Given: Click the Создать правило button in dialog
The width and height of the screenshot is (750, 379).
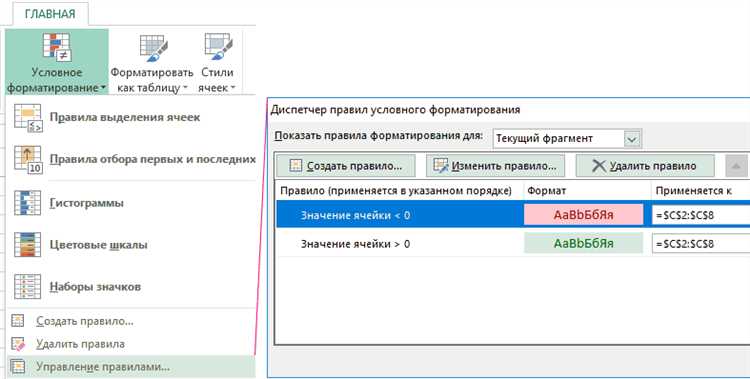Looking at the screenshot, I should point(346,166).
